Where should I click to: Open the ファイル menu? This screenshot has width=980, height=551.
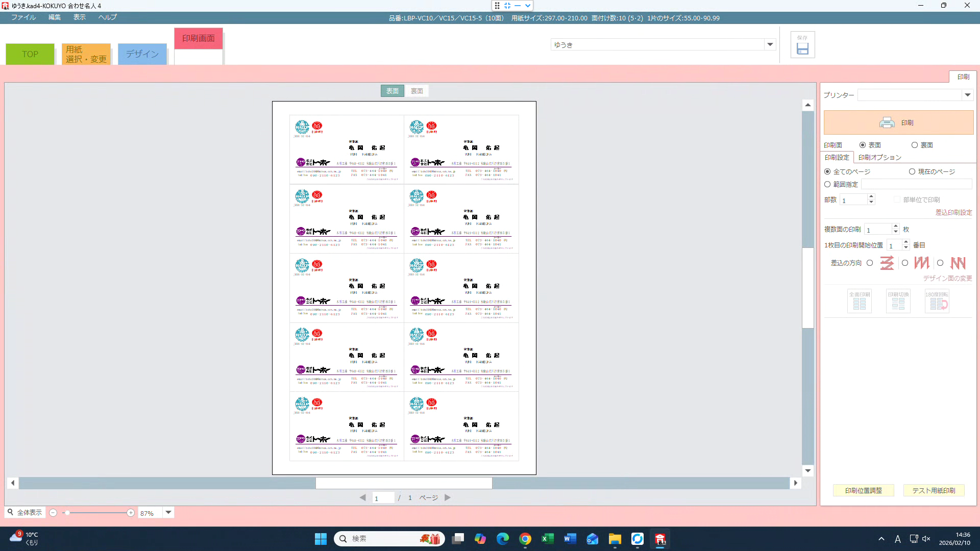(x=23, y=17)
